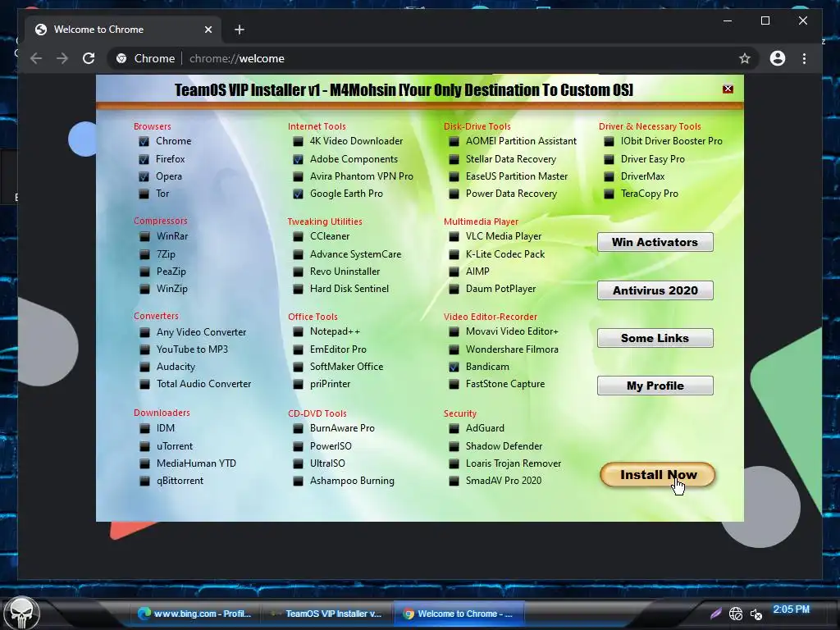Switch to TeamOS VIP Installer taskbar item
This screenshot has height=630, width=840.
[x=326, y=614]
